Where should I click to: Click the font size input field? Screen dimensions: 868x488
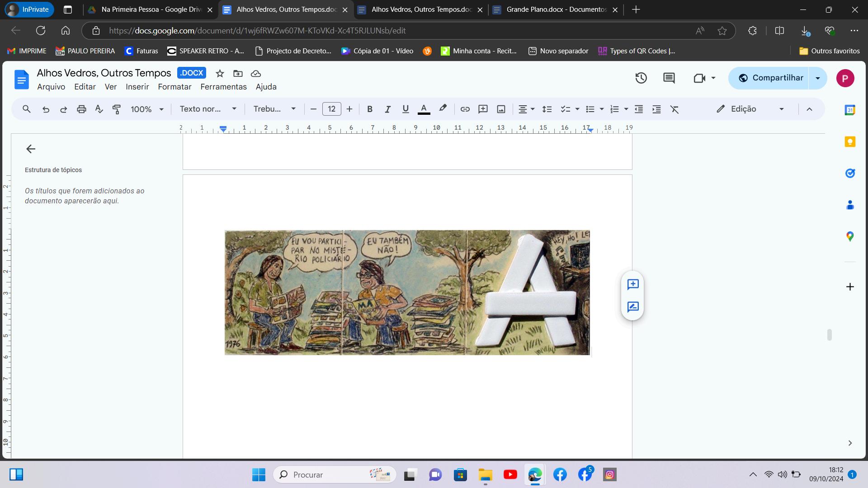click(331, 109)
